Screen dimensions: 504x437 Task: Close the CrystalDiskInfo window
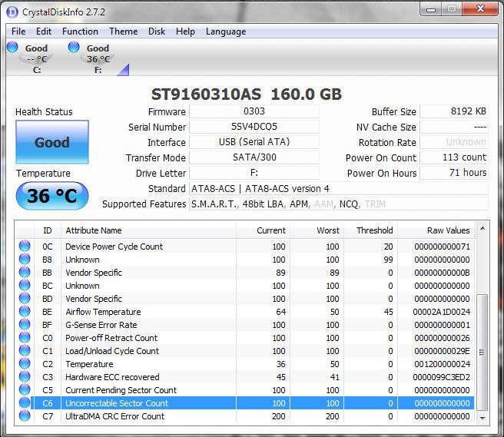pos(480,9)
